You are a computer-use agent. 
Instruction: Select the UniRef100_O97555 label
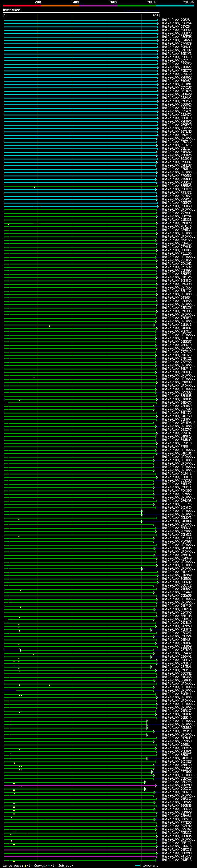(x=176, y=287)
